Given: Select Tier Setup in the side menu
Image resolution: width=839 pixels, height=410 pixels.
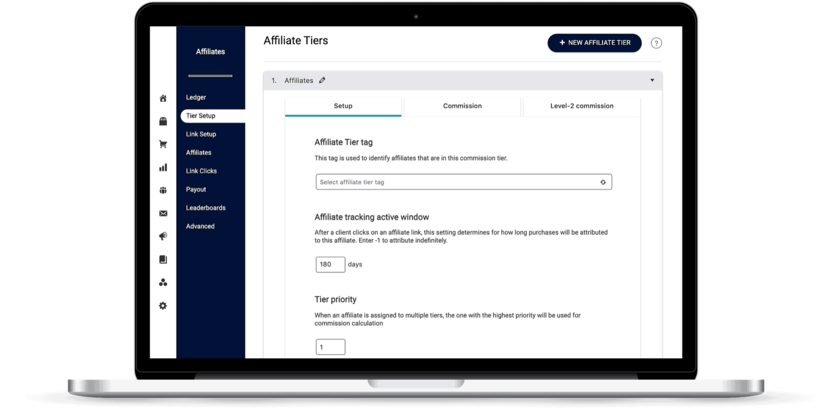Looking at the screenshot, I should (212, 116).
